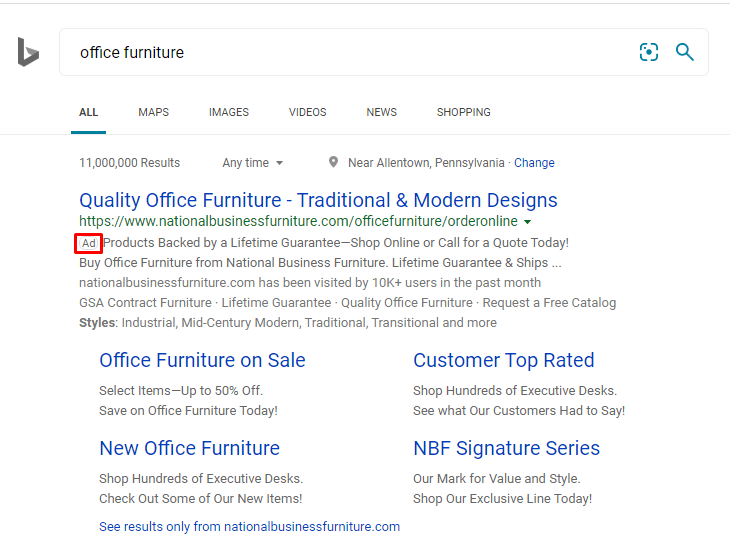Open the VIDEOS tab
Screen dimensions: 730x546
(x=307, y=112)
